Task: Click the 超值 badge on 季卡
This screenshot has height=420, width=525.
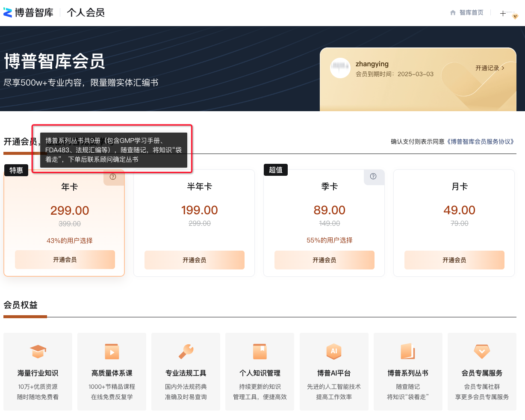Action: pos(276,170)
